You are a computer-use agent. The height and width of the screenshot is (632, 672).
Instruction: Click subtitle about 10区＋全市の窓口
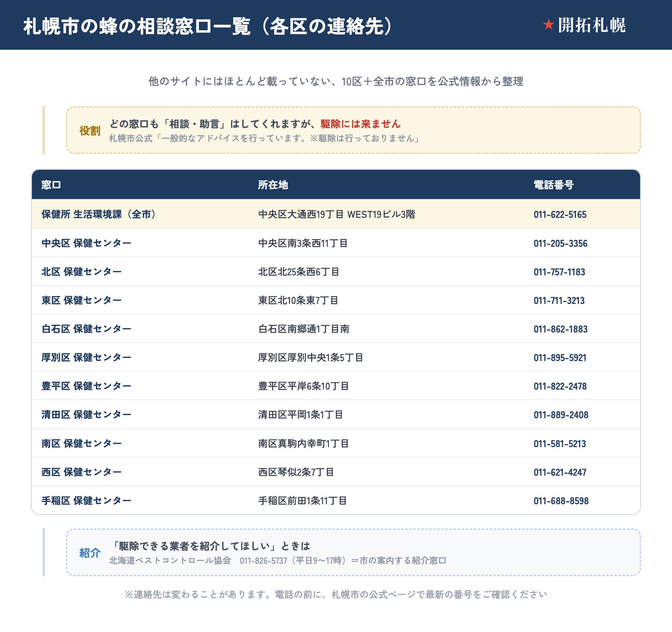pyautogui.click(x=336, y=81)
